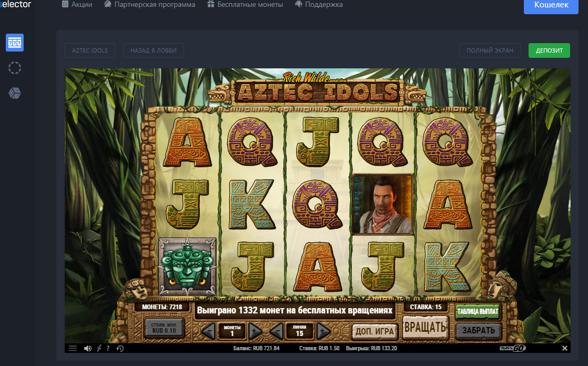Click the AZTEC IDOLS title button
Image resolution: width=588 pixels, height=366 pixels.
pyautogui.click(x=89, y=50)
